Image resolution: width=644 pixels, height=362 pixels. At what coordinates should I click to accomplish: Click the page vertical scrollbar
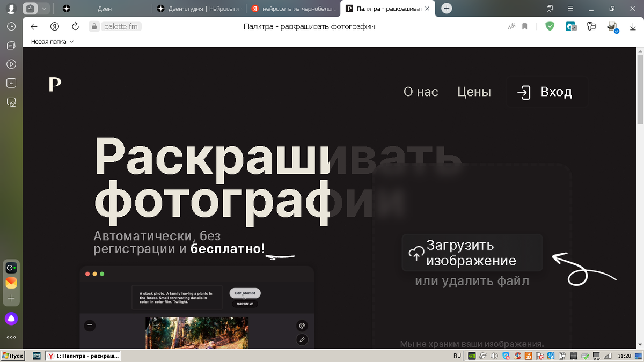640,88
